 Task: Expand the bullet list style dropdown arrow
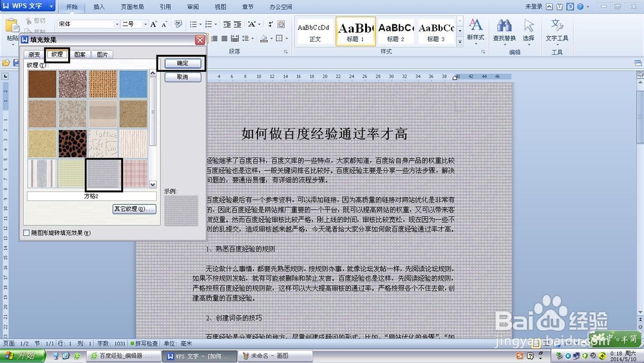[200, 24]
